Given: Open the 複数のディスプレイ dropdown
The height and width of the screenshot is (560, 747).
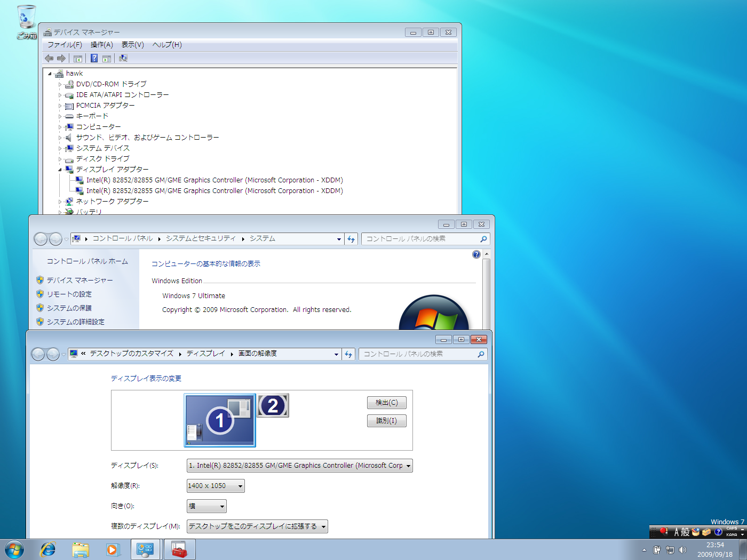Looking at the screenshot, I should pos(257,526).
